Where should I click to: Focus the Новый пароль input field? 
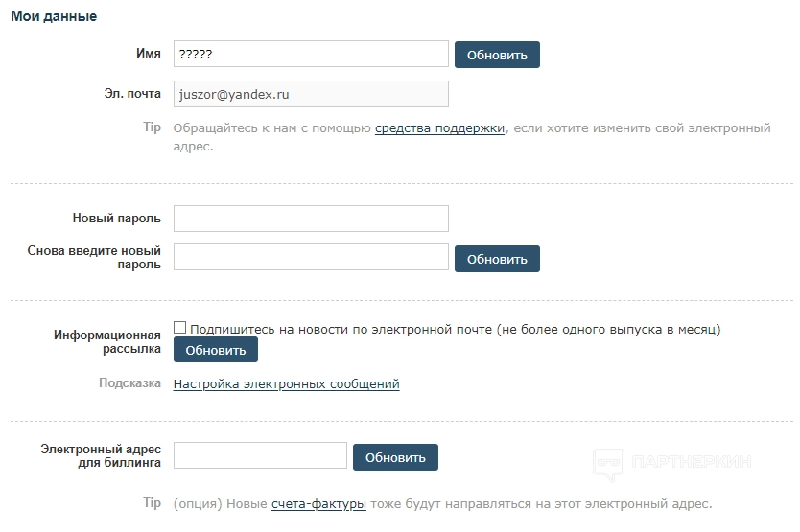[x=311, y=219]
